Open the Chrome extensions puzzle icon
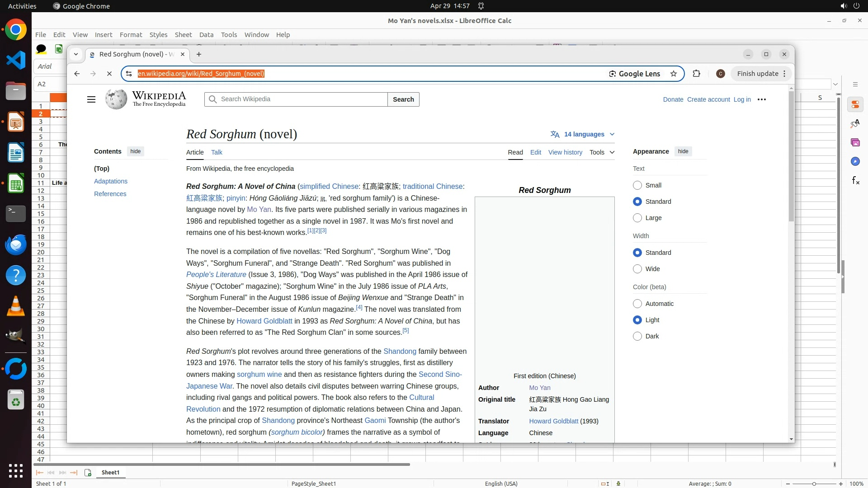The width and height of the screenshot is (868, 488). [x=696, y=74]
